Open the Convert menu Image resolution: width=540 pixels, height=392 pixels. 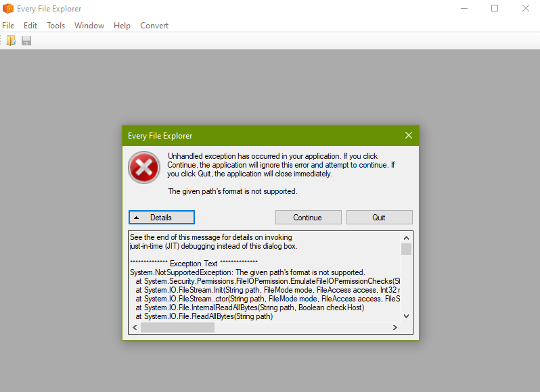point(154,26)
